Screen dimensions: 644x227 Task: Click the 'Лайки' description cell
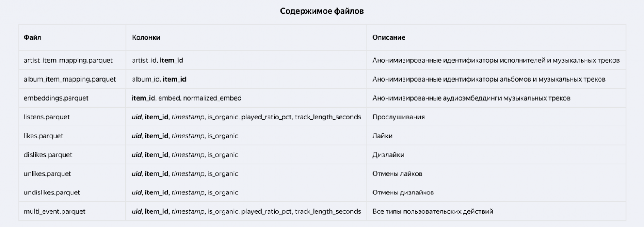click(x=382, y=136)
